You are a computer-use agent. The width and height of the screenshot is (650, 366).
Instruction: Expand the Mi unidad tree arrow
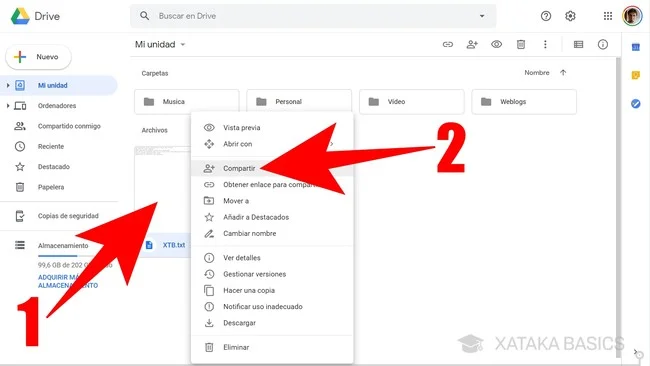pyautogui.click(x=7, y=85)
